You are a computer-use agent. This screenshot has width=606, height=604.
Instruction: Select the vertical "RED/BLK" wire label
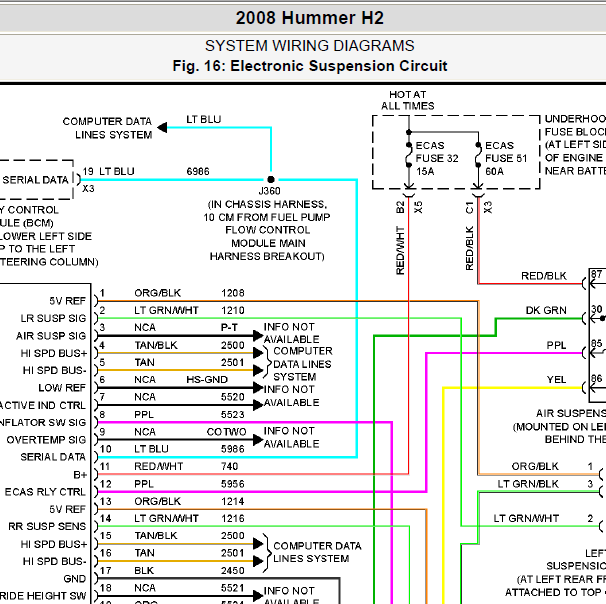470,248
